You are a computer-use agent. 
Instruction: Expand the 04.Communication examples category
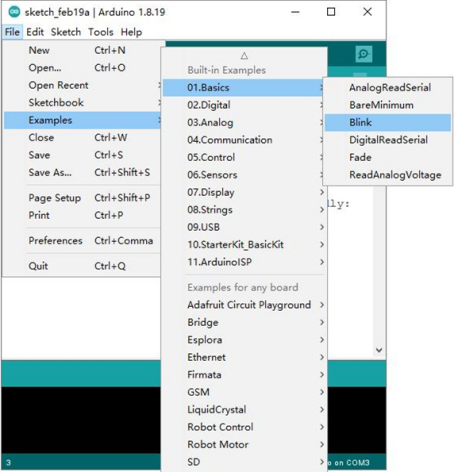(x=244, y=140)
